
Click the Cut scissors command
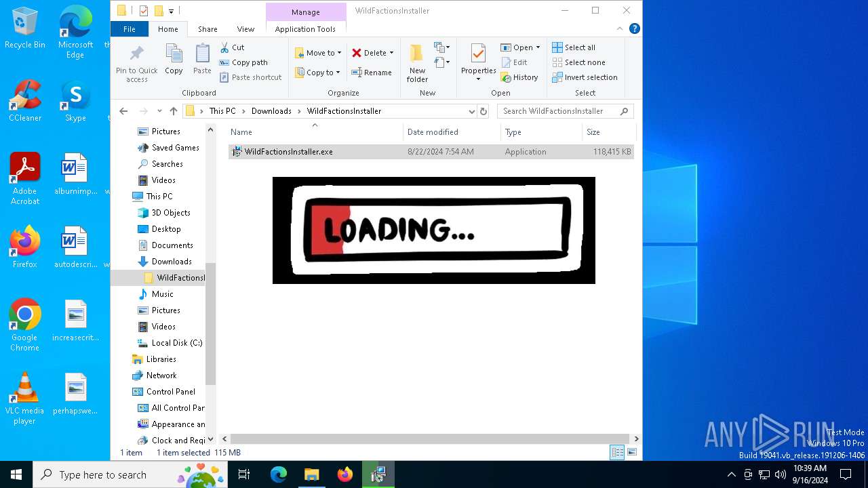point(232,47)
